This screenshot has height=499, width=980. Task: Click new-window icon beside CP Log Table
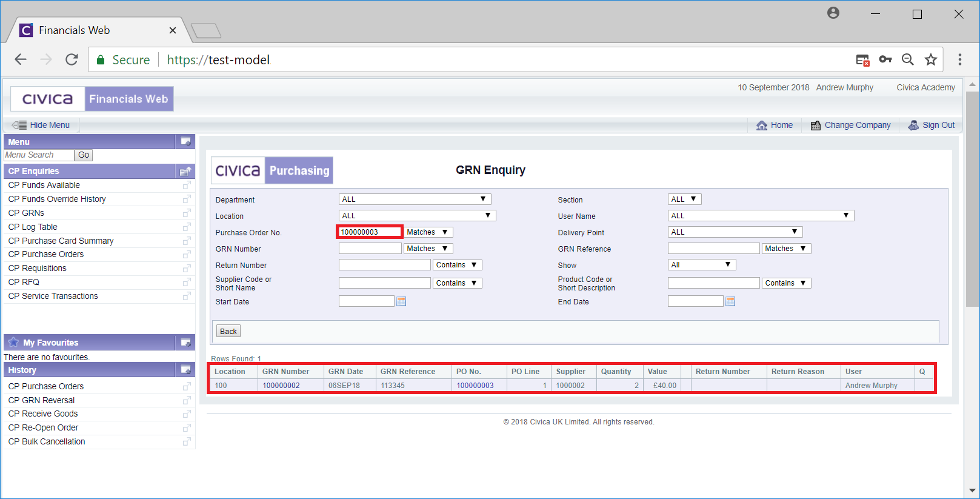(x=187, y=227)
